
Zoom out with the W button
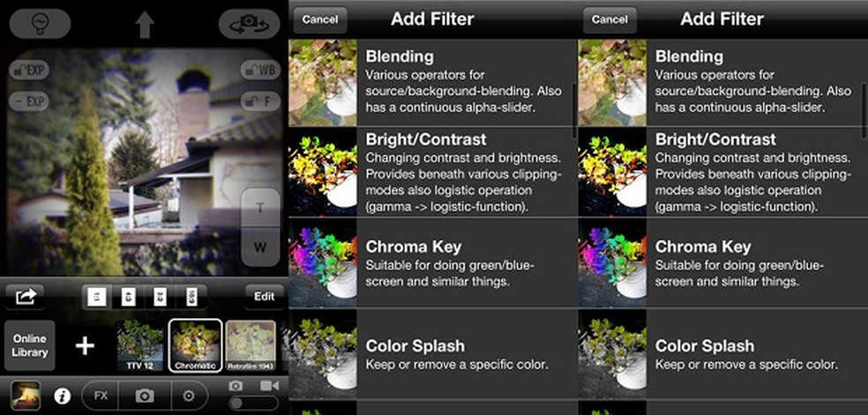pos(260,247)
